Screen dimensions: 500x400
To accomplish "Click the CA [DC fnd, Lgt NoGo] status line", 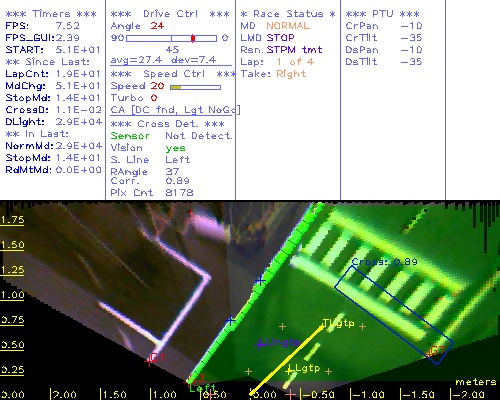I will [x=175, y=110].
